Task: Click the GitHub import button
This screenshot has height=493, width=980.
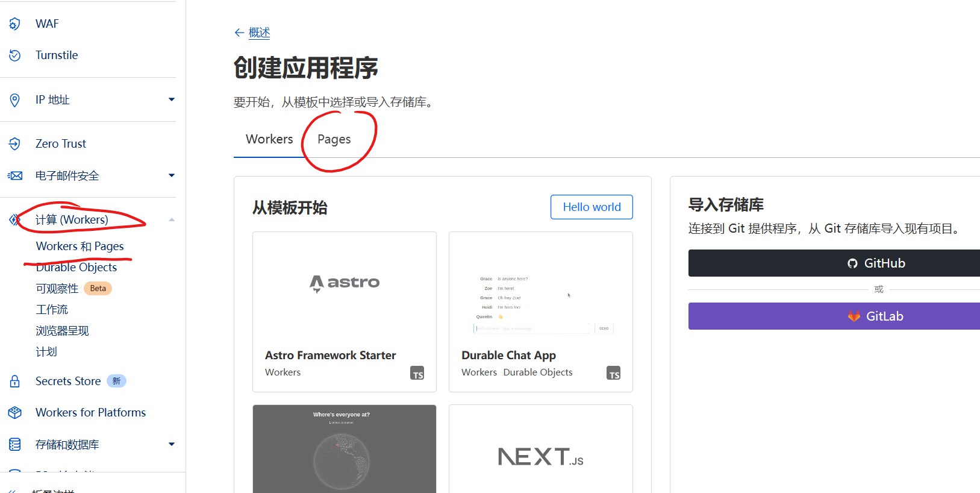Action: (834, 263)
